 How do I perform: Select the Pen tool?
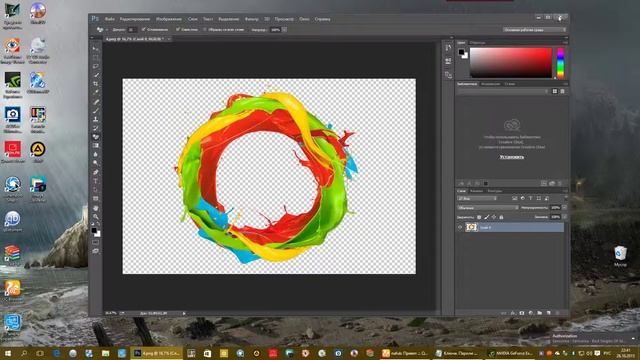click(96, 172)
